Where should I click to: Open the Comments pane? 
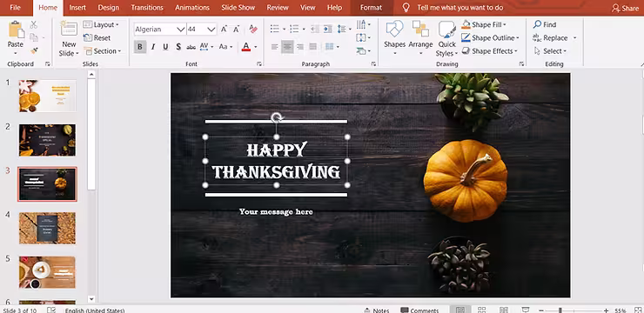419,310
